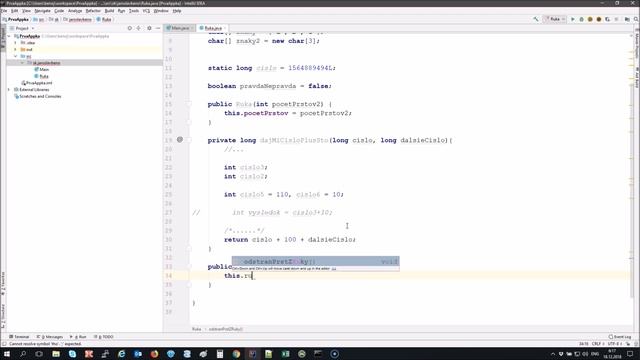
Task: Choose the odstranPrstZRuky completion suggestion
Action: click(316, 261)
